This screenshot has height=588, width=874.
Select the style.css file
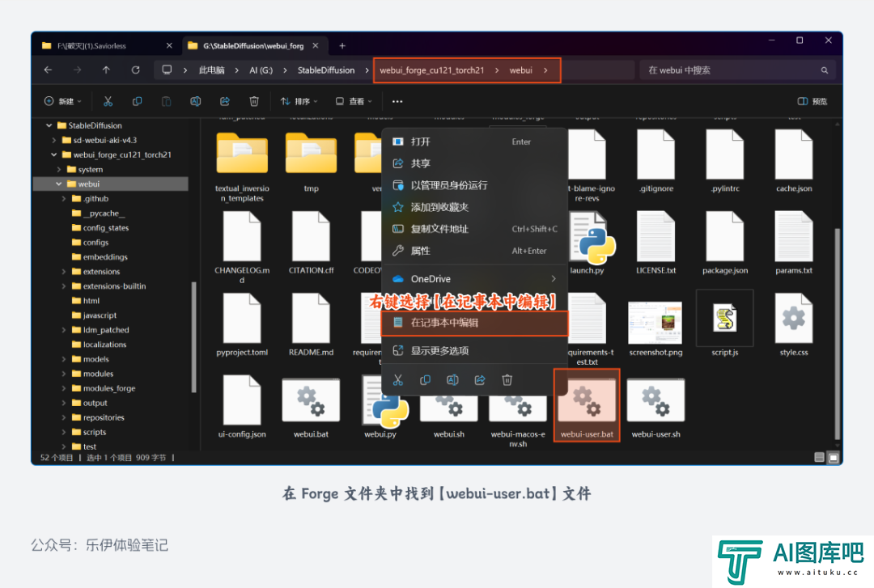click(x=794, y=325)
